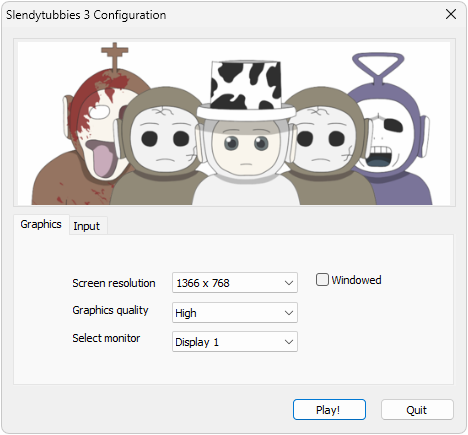Open the Select monitor dropdown

click(x=235, y=341)
